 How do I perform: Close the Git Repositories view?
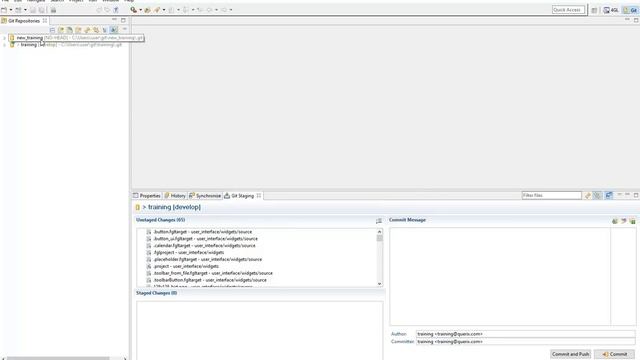tap(45, 20)
